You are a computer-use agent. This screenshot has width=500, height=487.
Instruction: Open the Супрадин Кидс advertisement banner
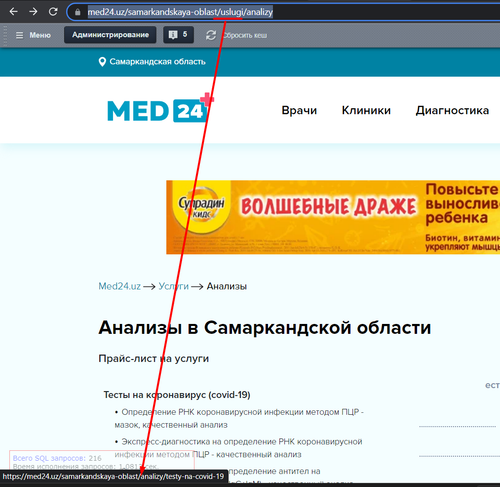point(333,217)
